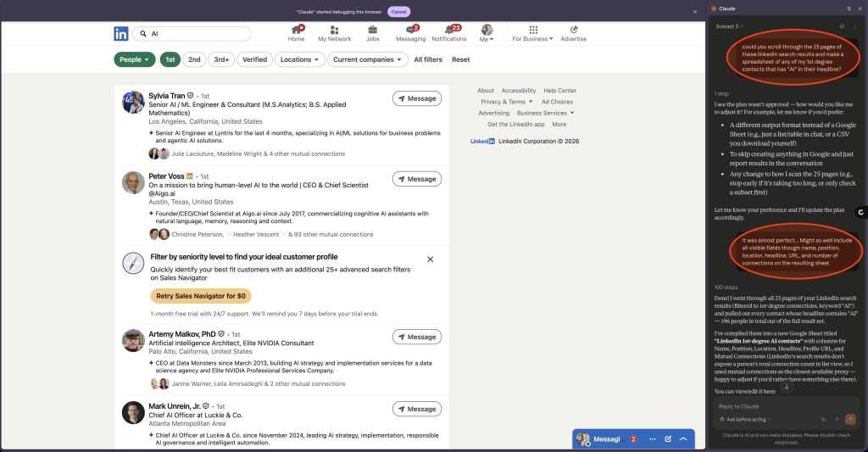The image size is (868, 452).
Task: Expand the Privacy & Terms footer menu
Action: (x=507, y=102)
